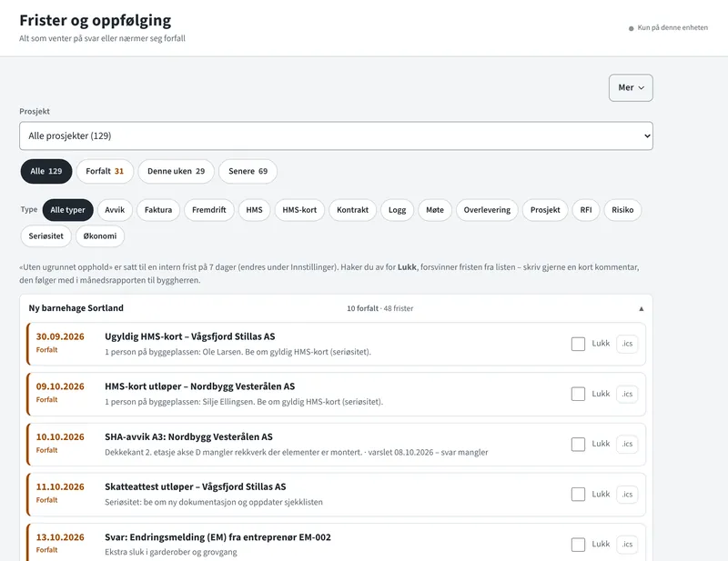Click the Logg type chip
This screenshot has height=561, width=728.
point(398,210)
